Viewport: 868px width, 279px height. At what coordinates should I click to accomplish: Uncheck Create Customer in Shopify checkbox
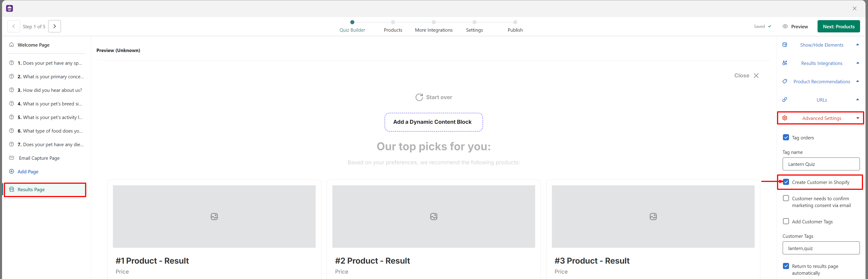click(786, 182)
